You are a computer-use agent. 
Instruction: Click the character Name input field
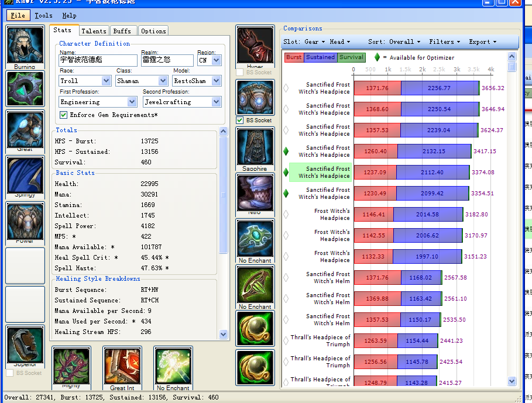98,60
